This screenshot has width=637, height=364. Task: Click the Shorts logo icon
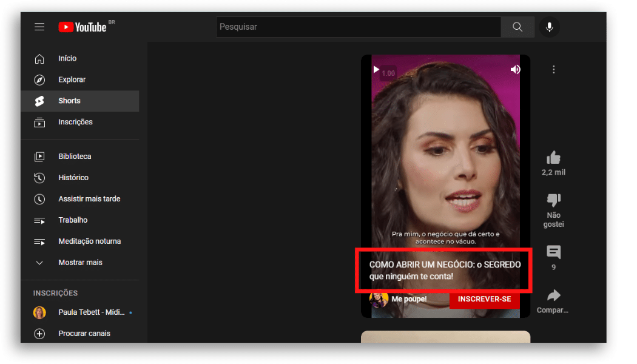tap(39, 101)
